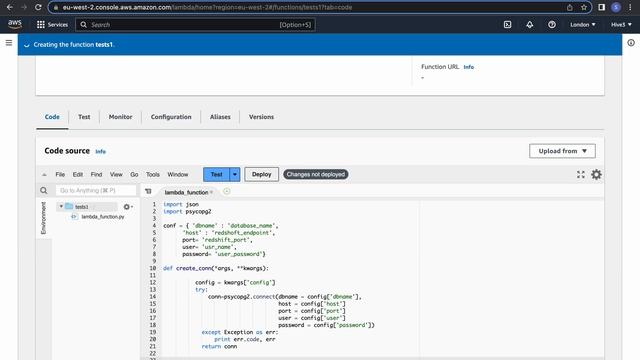640x360 pixels.
Task: Toggle the browser side panel icon
Action: pos(602,7)
